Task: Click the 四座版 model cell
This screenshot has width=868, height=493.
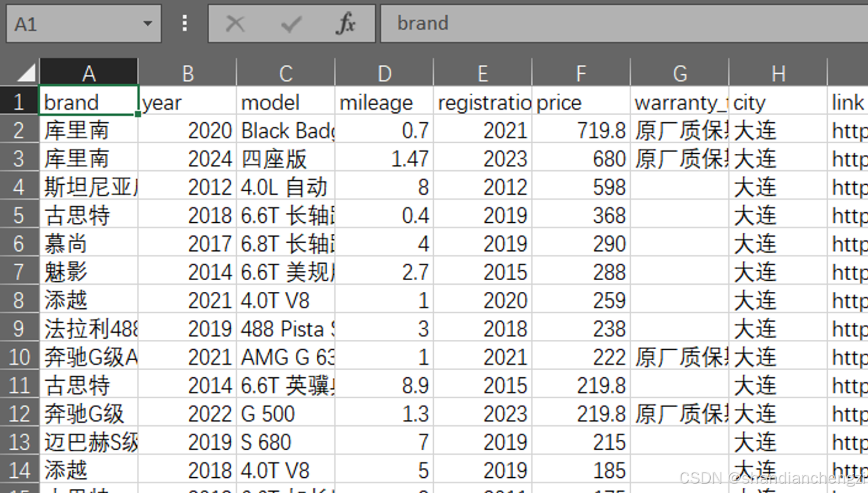Action: tap(286, 158)
